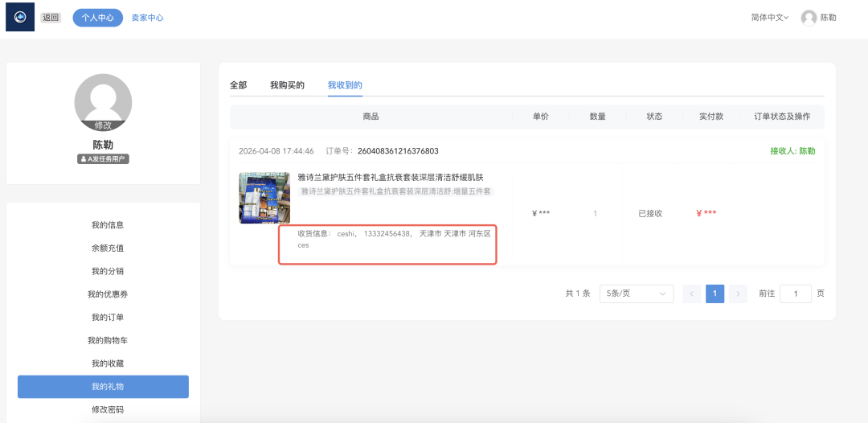868x423 pixels.
Task: Click the A发任务用户 user badge
Action: coord(103,159)
